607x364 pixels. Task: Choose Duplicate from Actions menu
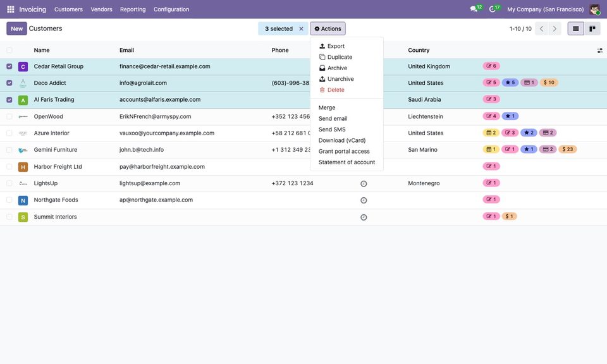[346, 57]
